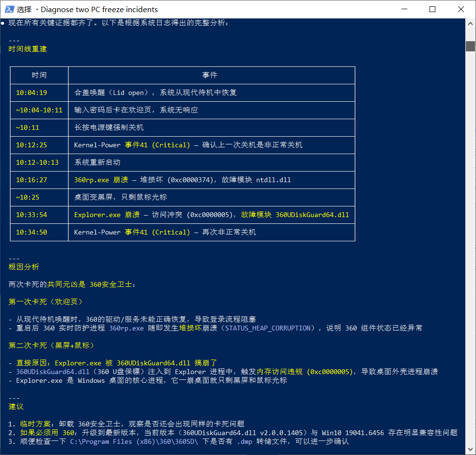Click the 'Explorer.exe 崩溃' event text

click(107, 215)
